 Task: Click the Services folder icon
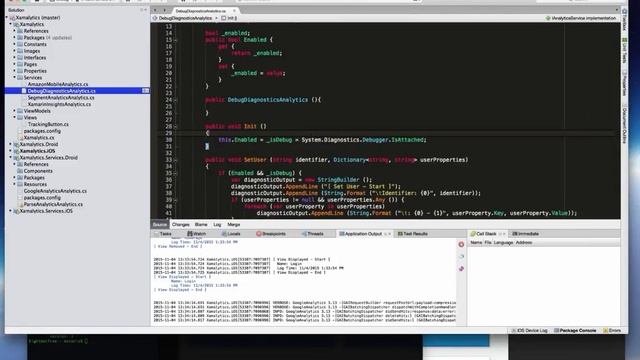click(20, 78)
